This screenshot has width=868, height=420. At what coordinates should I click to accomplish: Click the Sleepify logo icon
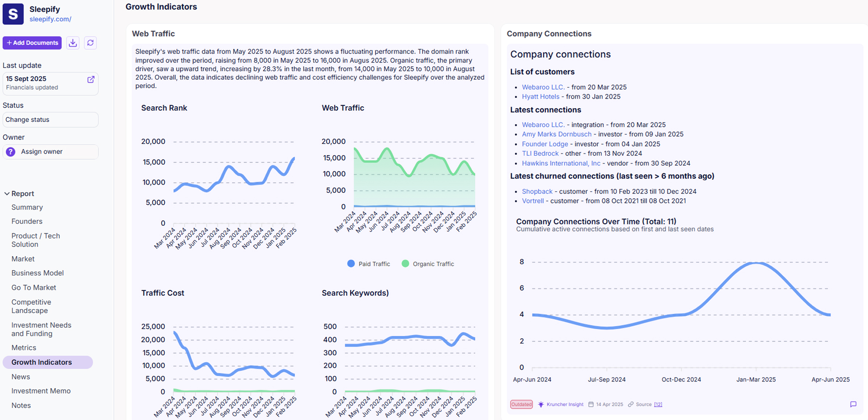point(13,14)
